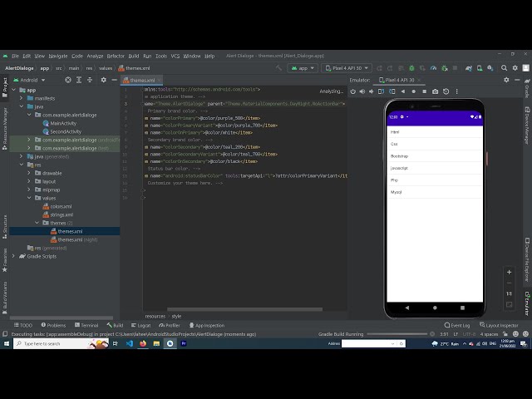Open the Layout Inspector button
Image resolution: width=532 pixels, height=399 pixels.
(x=499, y=325)
